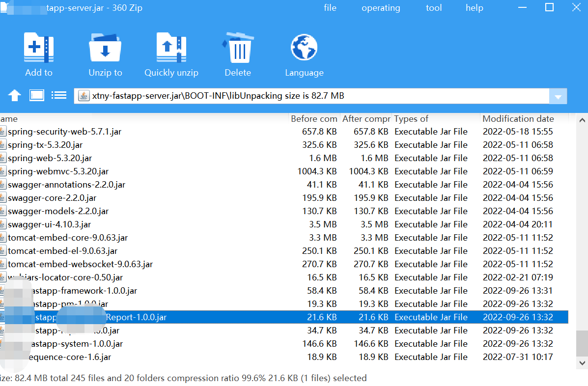Switch to large icon view mode
588x386 pixels.
coord(37,95)
